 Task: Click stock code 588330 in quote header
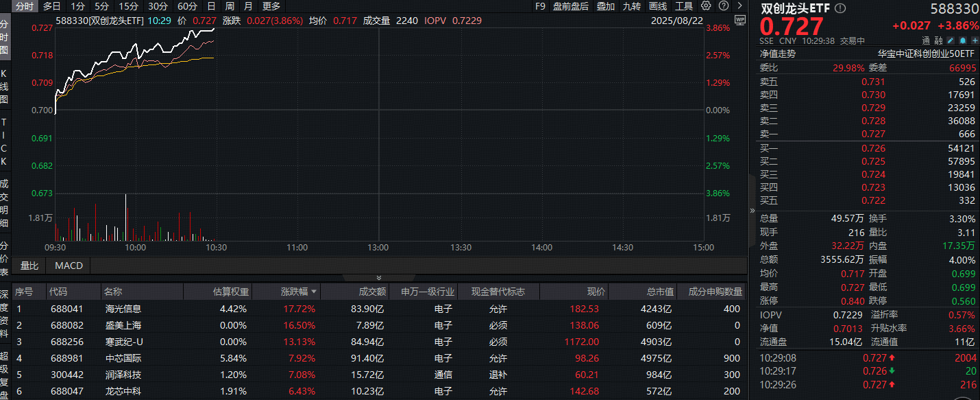click(x=954, y=9)
